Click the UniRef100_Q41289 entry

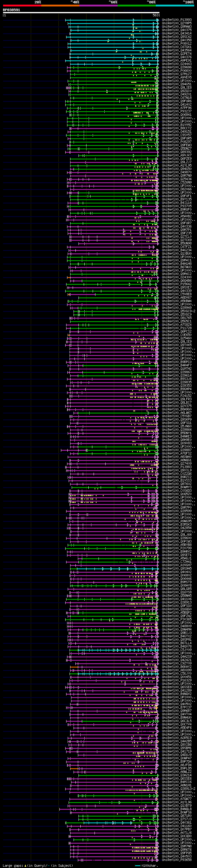coord(177,690)
